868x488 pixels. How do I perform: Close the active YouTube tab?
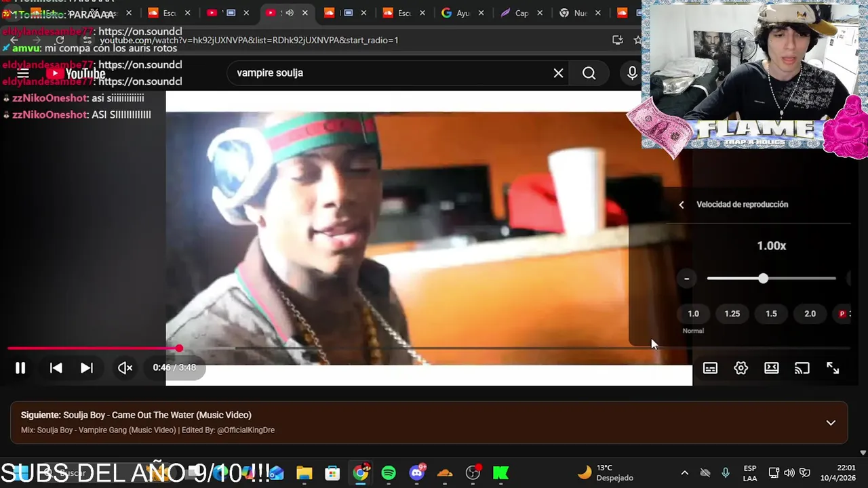pyautogui.click(x=305, y=13)
